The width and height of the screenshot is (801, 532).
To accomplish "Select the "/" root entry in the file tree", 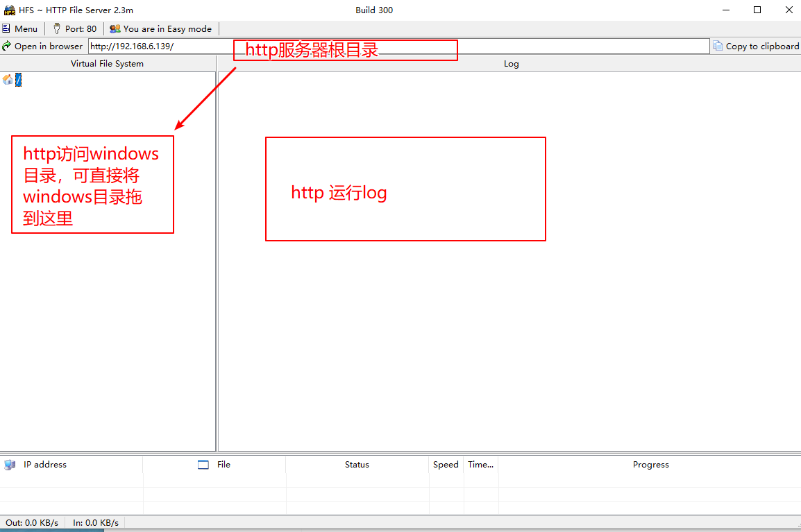I will (17, 79).
